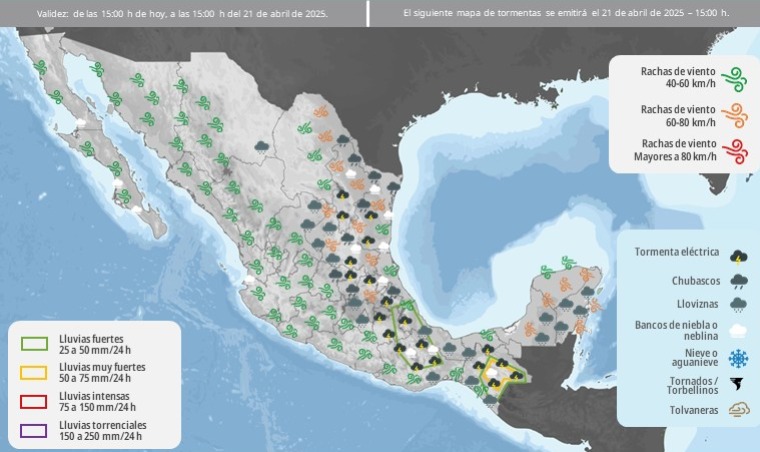This screenshot has width=760, height=452.
Task: Click the 'El siguiente mapa de tormentas' header text
Action: pos(566,13)
